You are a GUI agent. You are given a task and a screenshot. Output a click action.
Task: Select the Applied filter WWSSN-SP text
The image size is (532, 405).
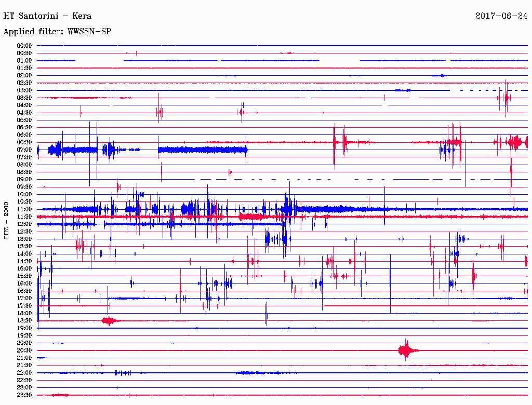tap(57, 32)
